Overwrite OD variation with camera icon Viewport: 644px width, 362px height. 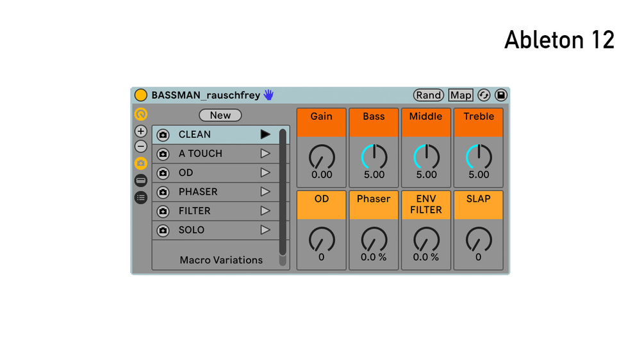163,173
